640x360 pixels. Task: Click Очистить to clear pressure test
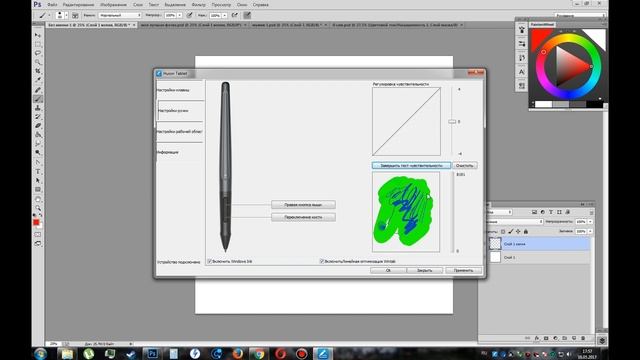pyautogui.click(x=464, y=165)
